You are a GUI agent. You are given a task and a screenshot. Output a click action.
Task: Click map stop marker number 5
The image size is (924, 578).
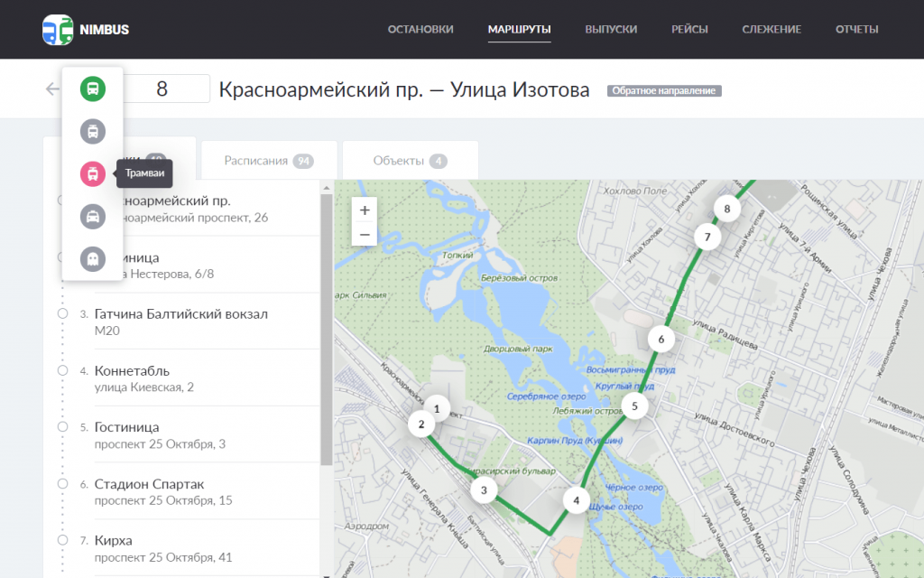(x=634, y=406)
